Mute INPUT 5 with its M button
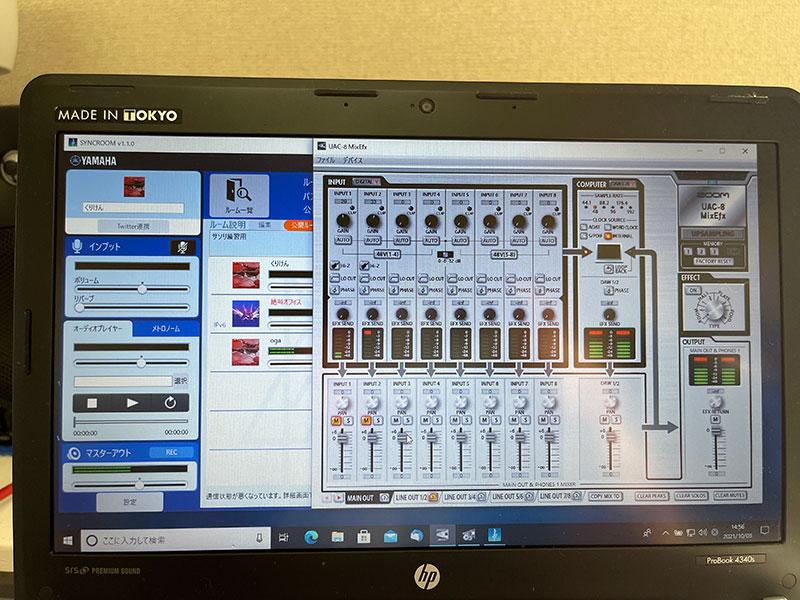 click(x=455, y=420)
